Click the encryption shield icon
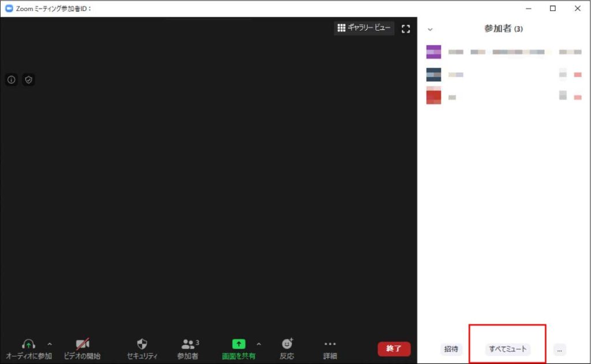Screen dimensions: 591x364 coord(28,80)
